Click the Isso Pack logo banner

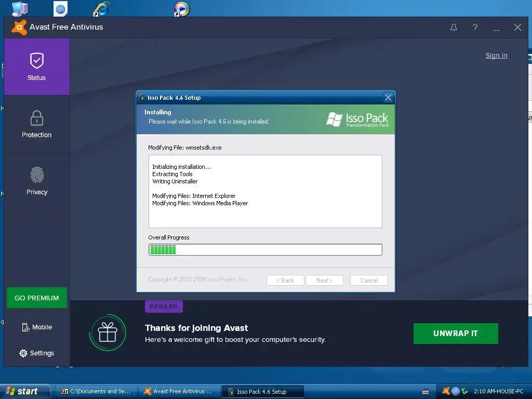(357, 120)
